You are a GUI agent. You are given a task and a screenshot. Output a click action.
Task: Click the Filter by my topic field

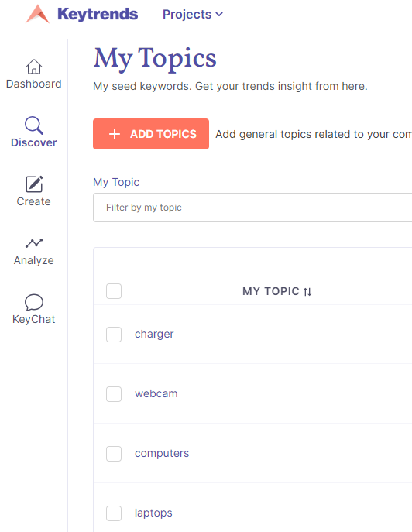point(252,208)
